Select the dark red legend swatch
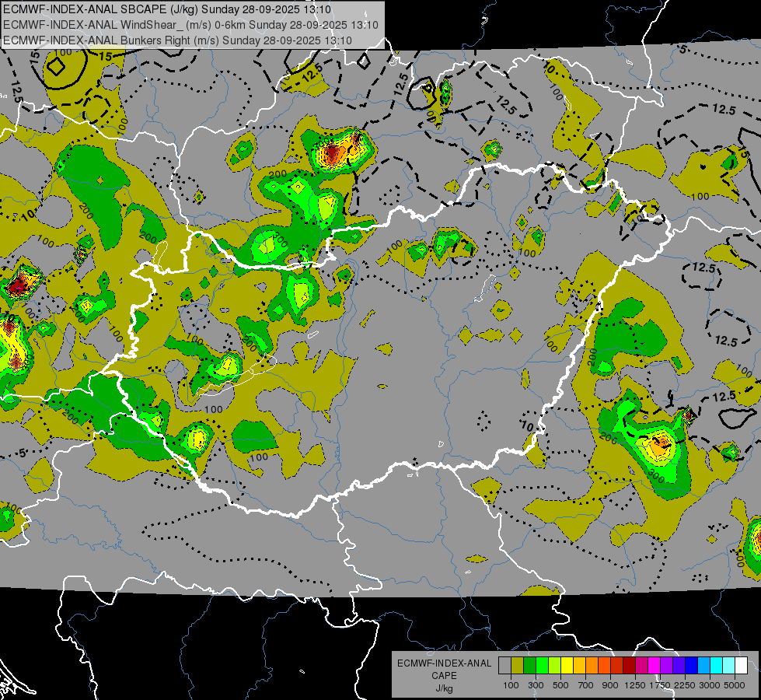This screenshot has height=700, width=761. 629,666
